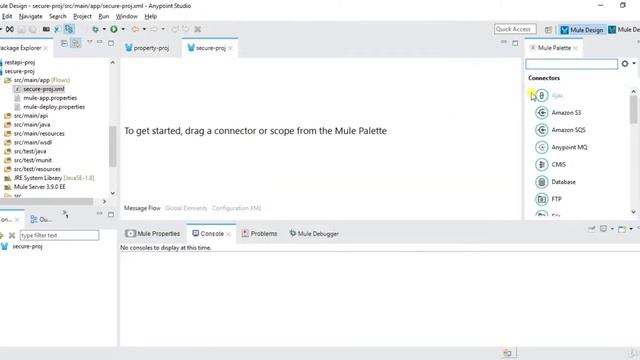Click the forward navigation arrow in toolbar
The image size is (640, 360).
click(x=154, y=29)
